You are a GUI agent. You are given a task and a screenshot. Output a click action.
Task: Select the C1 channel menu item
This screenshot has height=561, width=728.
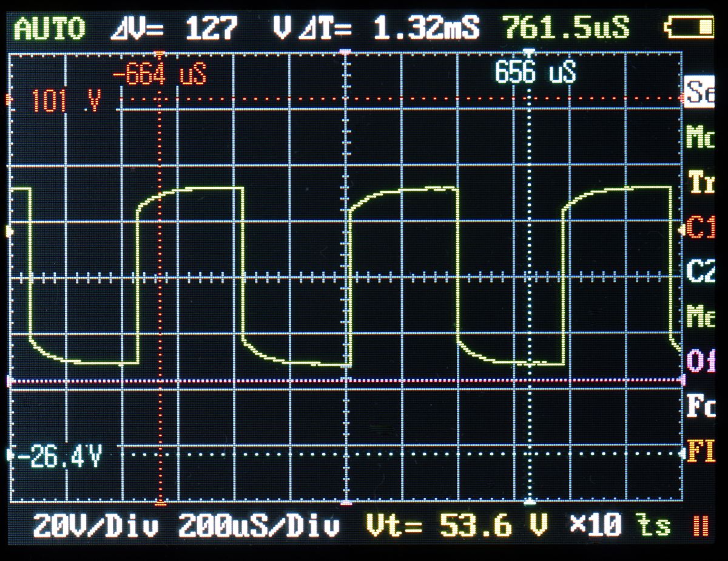tap(700, 228)
